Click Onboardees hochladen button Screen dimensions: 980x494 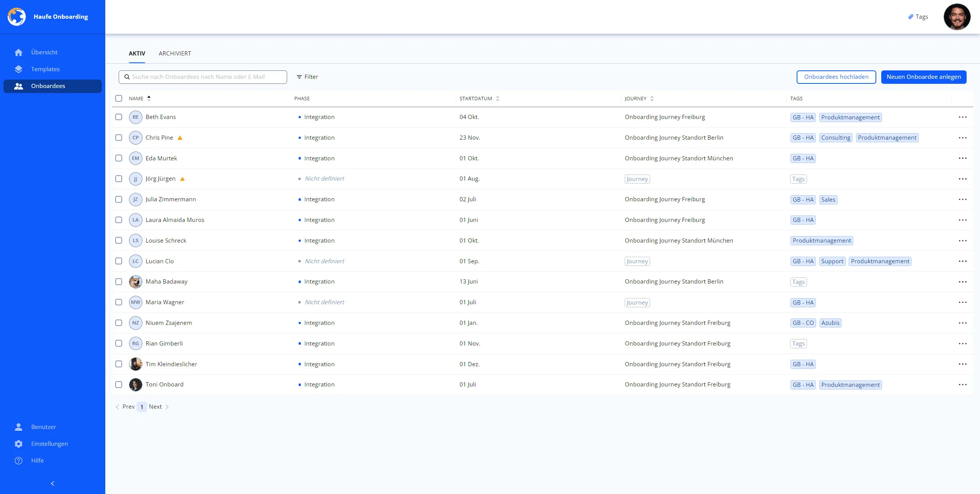[x=836, y=77]
